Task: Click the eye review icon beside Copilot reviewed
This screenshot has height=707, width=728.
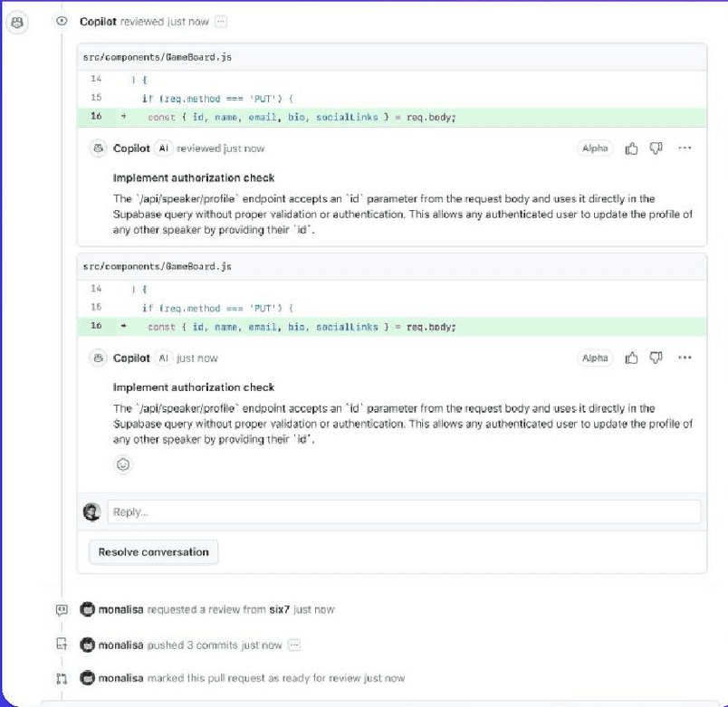Action: coord(62,21)
